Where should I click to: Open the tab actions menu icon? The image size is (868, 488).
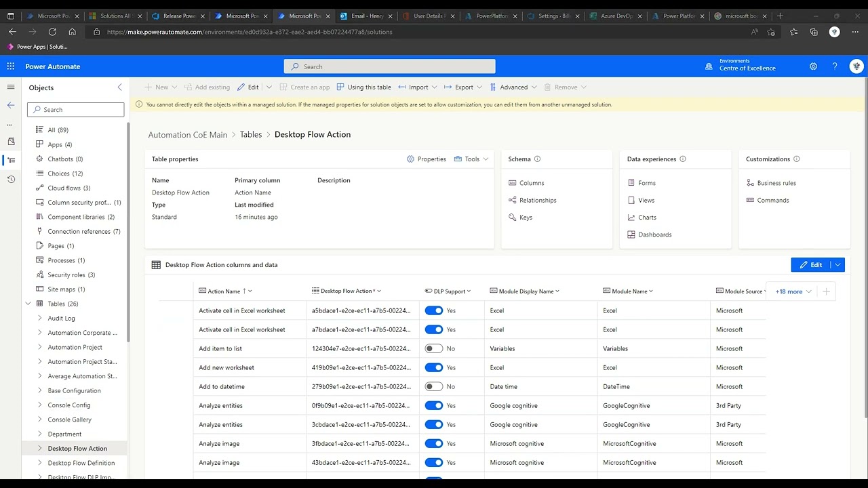pos(11,16)
